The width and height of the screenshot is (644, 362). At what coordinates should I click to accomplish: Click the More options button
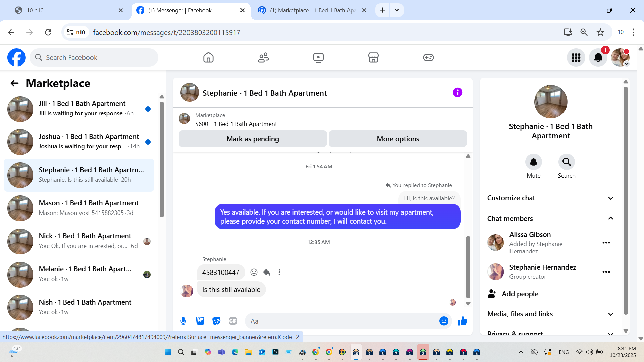pyautogui.click(x=397, y=139)
